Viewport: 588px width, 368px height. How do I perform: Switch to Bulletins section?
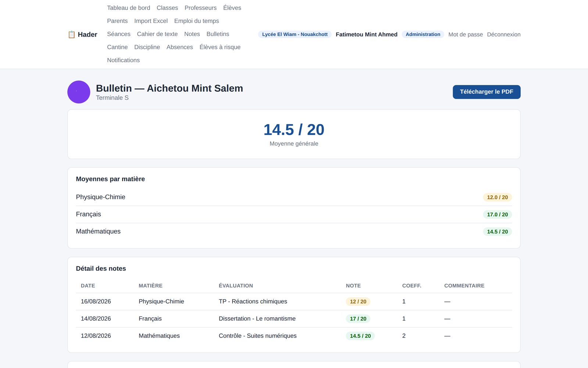[218, 34]
